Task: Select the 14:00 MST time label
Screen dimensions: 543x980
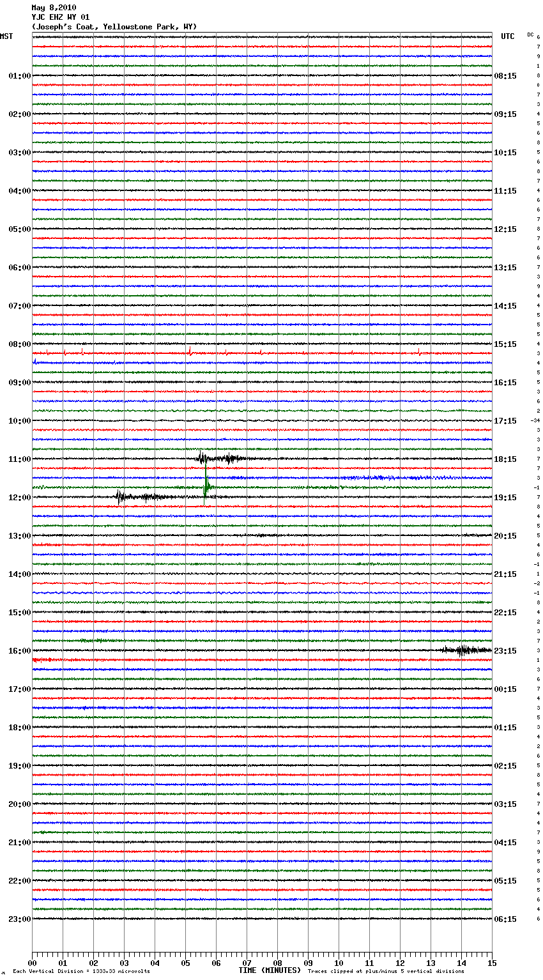Action: [x=20, y=574]
